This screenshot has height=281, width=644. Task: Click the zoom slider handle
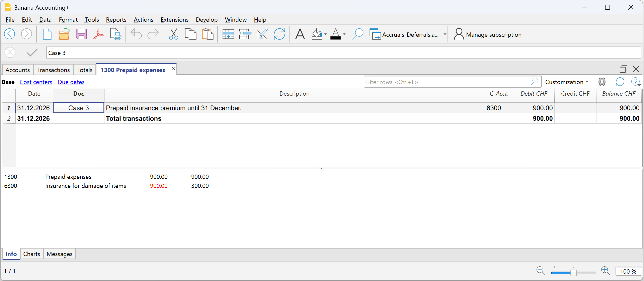point(573,272)
